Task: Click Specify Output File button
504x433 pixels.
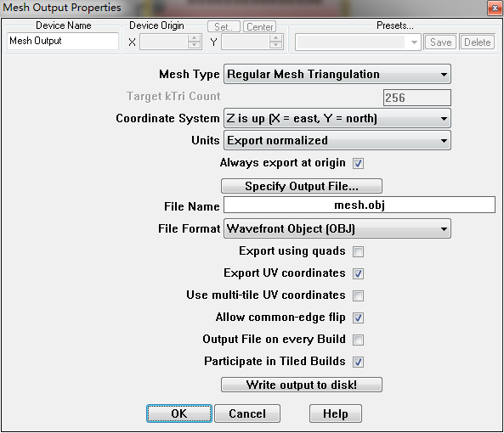Action: point(302,186)
